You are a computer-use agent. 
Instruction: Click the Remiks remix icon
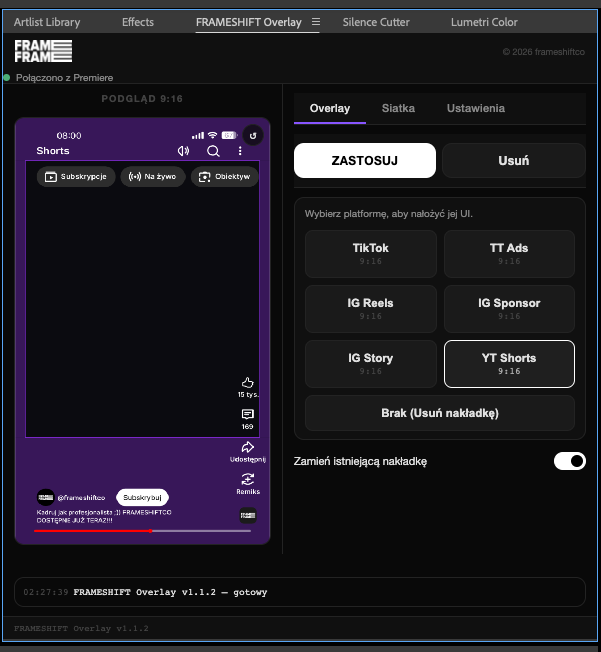tap(247, 479)
